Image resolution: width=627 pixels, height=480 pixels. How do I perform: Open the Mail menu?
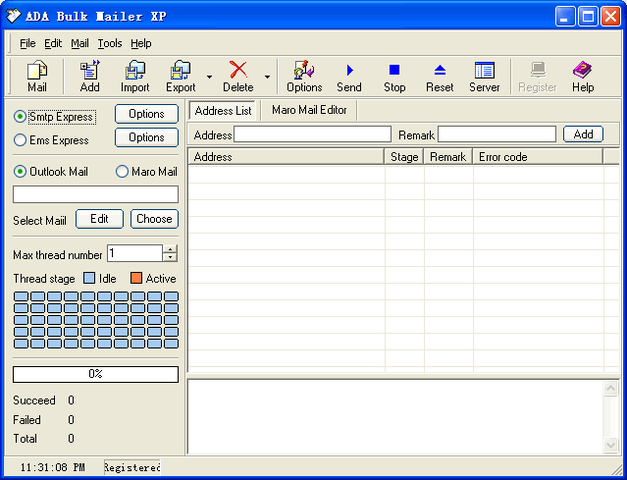coord(80,43)
